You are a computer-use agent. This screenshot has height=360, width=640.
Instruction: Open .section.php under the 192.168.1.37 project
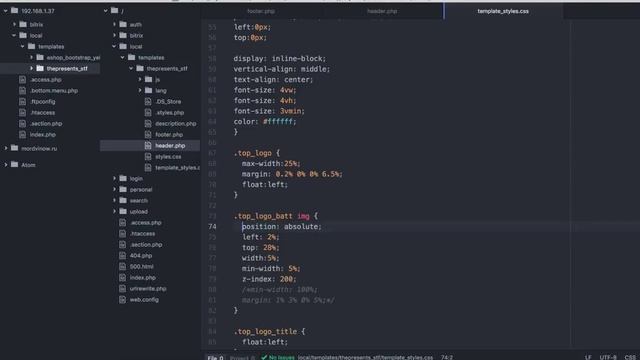pos(46,124)
